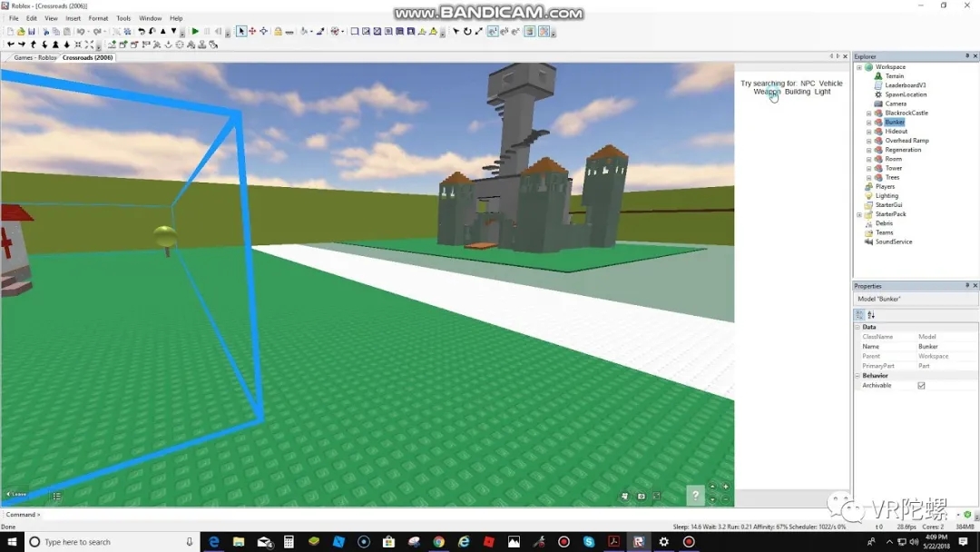Viewport: 980px width, 552px height.
Task: Click the Cut scissors icon
Action: pos(45,31)
